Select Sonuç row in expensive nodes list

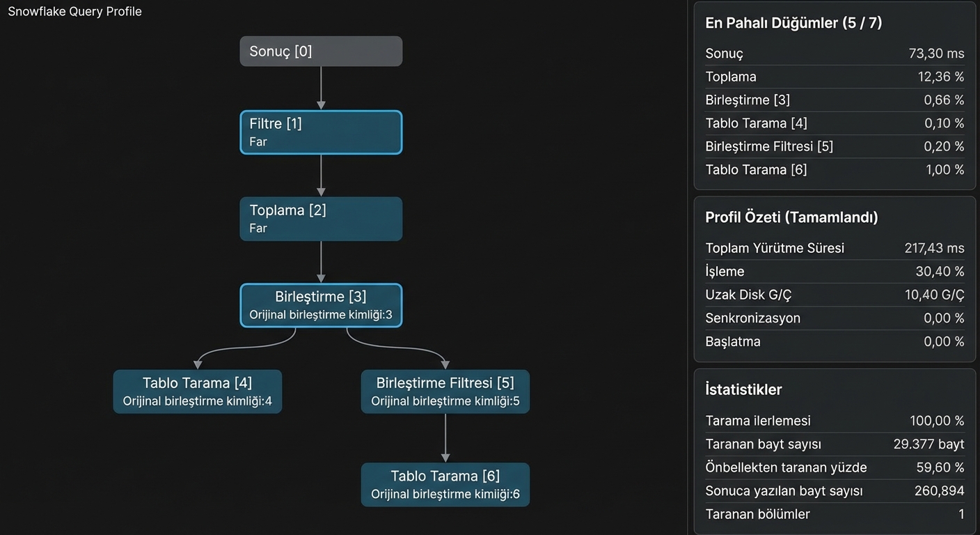point(835,54)
